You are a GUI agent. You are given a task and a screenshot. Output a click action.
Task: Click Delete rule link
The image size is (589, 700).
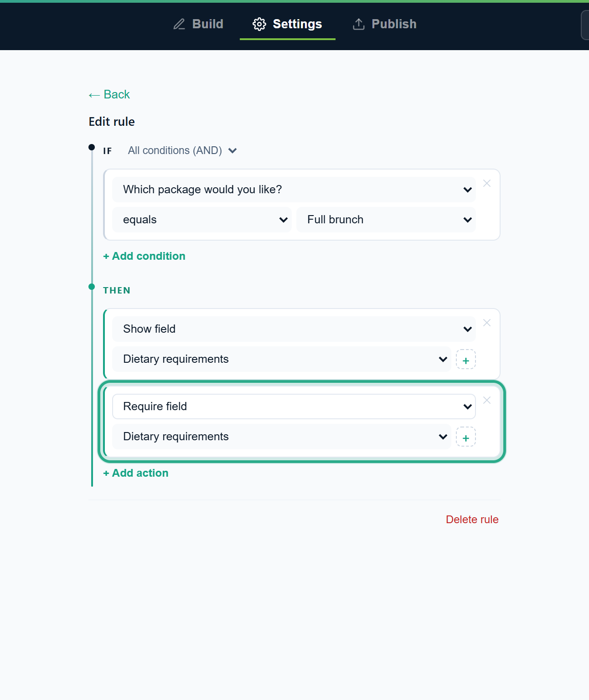tap(472, 520)
